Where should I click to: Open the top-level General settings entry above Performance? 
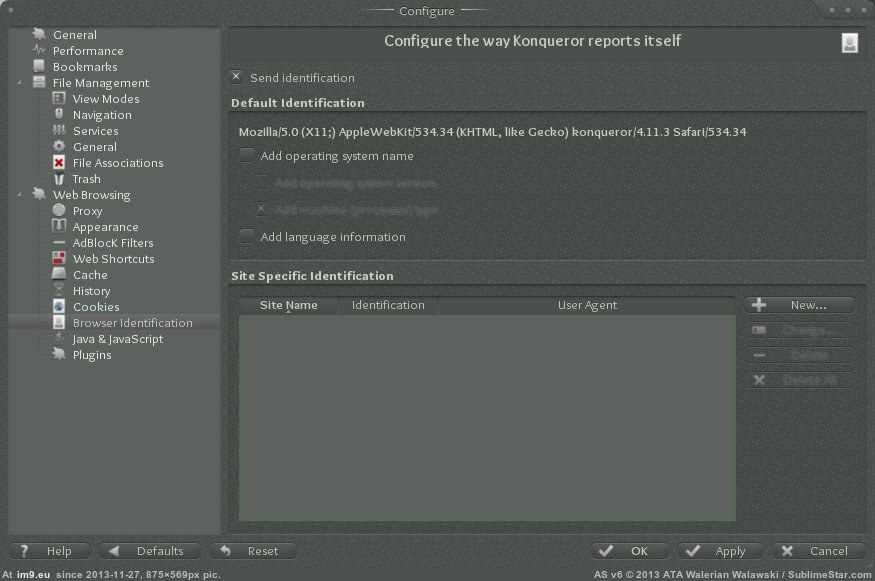pos(74,35)
